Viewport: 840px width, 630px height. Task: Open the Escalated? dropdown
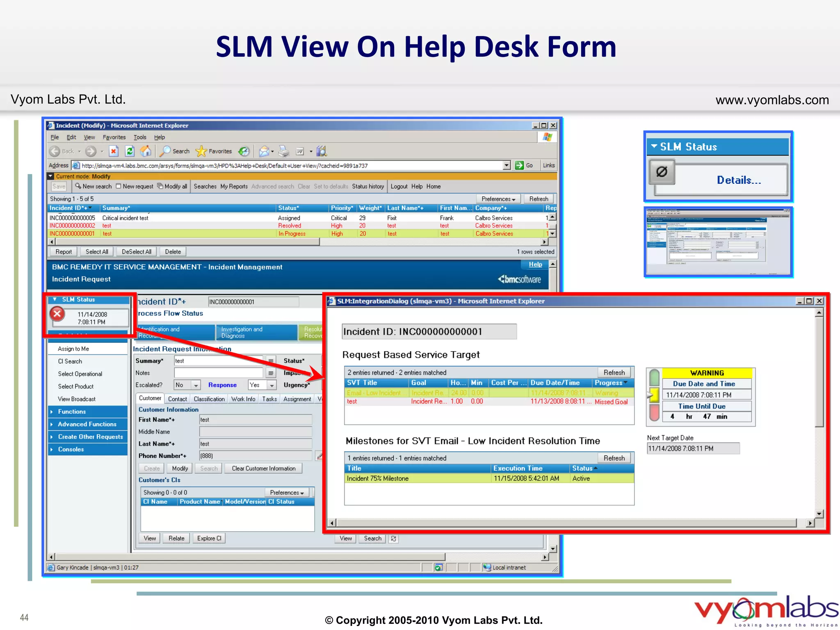point(196,385)
